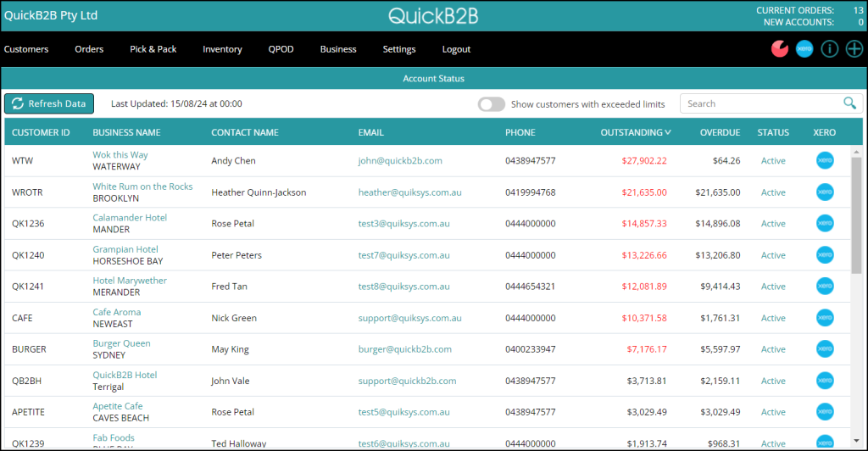868x451 pixels.
Task: Open the Inventory menu
Action: tap(222, 49)
